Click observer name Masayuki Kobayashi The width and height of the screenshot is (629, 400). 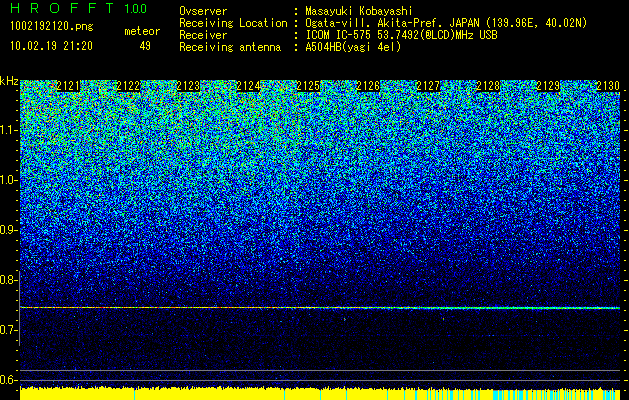pyautogui.click(x=358, y=11)
